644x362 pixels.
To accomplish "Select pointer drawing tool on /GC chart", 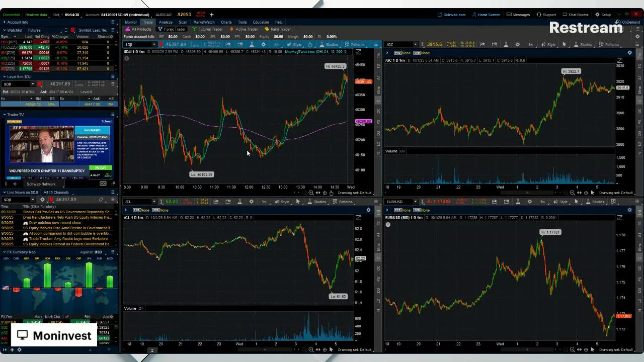I will pyautogui.click(x=564, y=45).
